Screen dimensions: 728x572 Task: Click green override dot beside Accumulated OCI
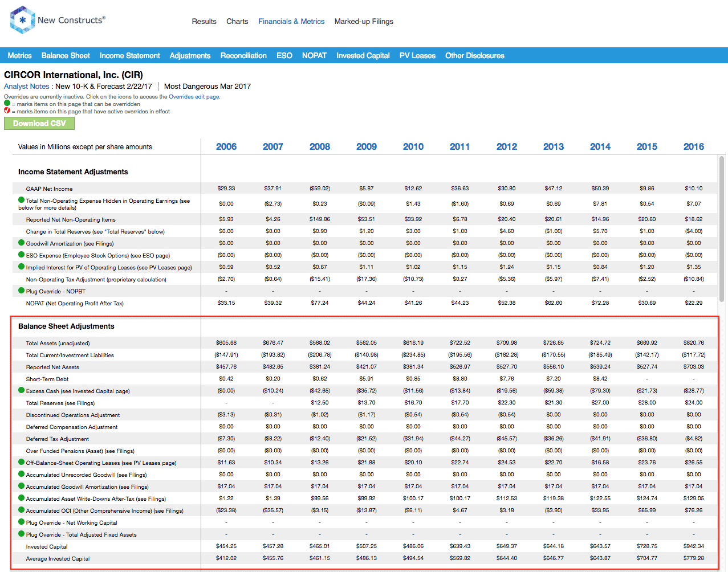point(22,510)
